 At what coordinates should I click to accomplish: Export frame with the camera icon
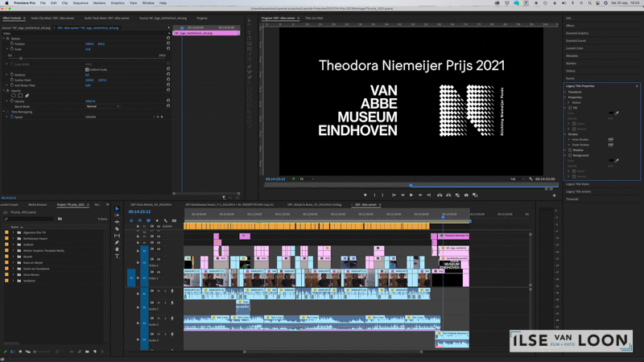click(x=466, y=195)
